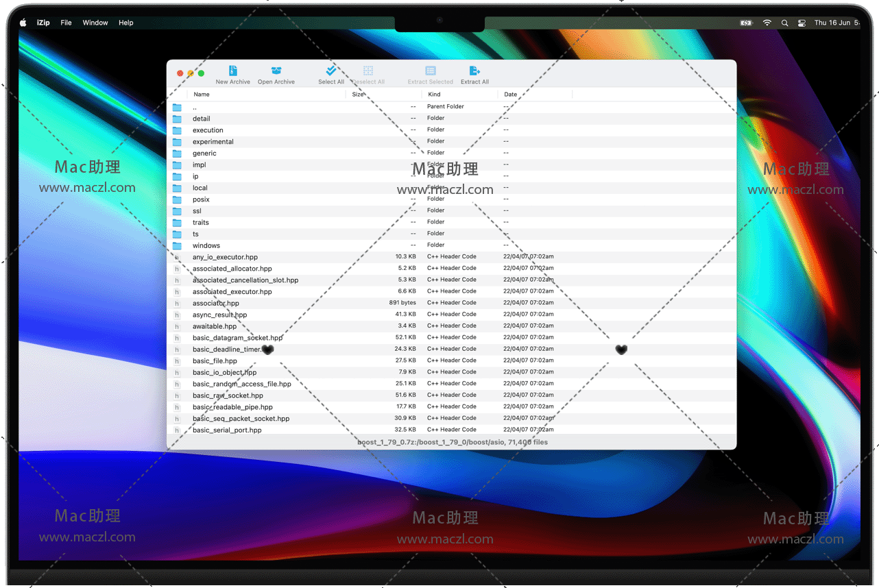Select the file name associated_executor.hpp

(232, 292)
